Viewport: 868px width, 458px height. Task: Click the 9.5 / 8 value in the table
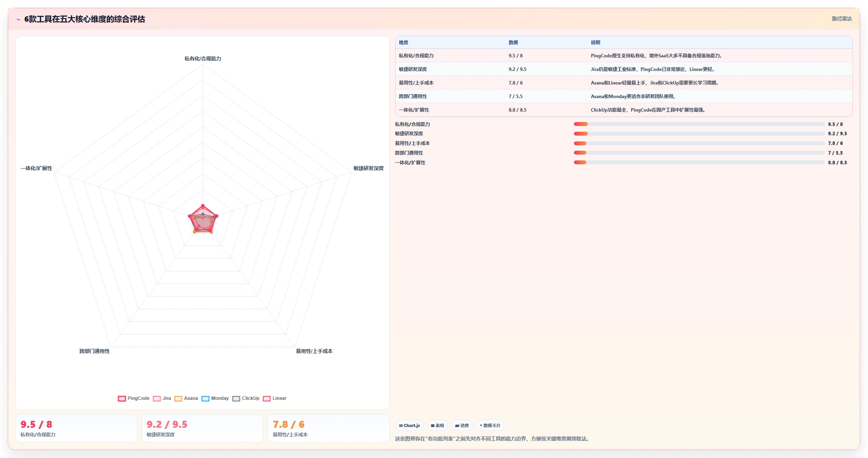[x=516, y=56]
